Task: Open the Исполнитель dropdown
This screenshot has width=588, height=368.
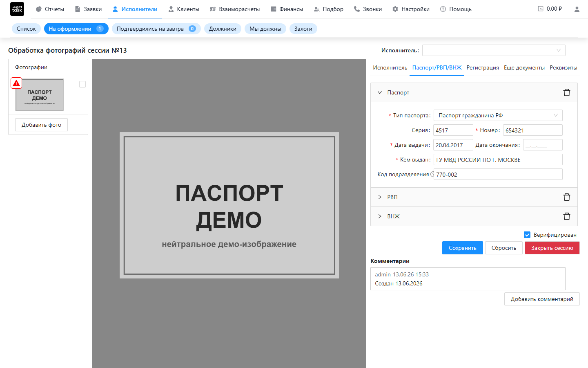Action: point(494,50)
